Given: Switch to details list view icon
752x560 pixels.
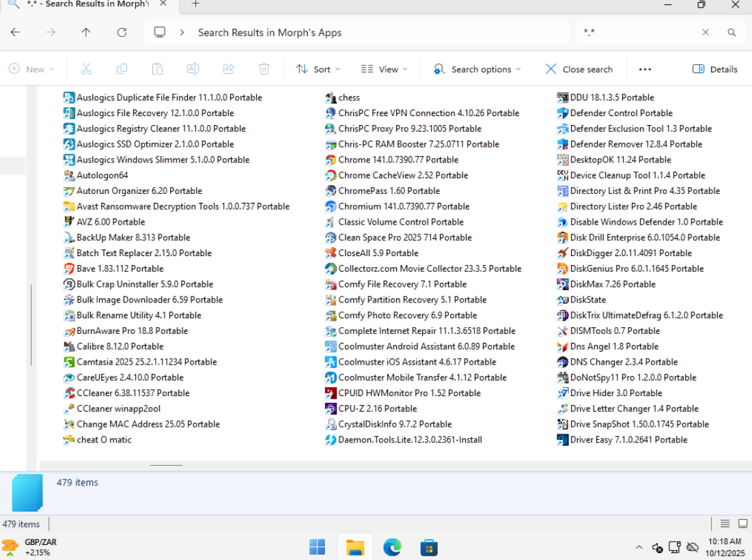Looking at the screenshot, I should point(725,524).
